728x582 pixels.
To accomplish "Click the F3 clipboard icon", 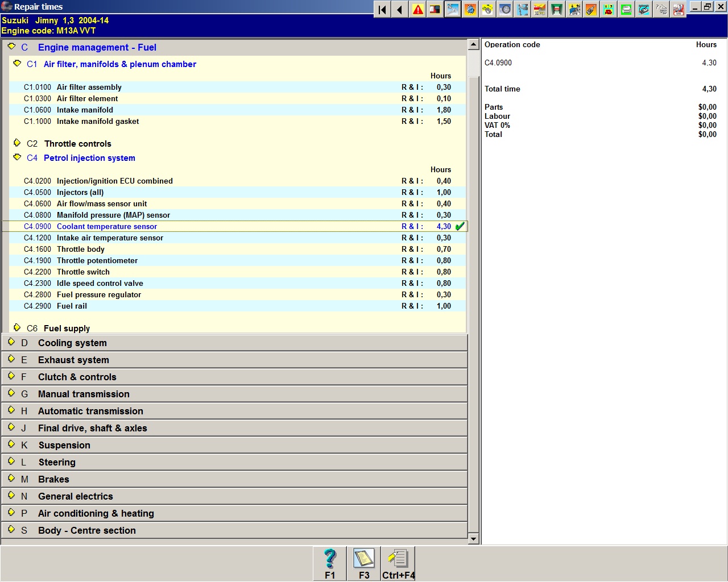I will tap(364, 564).
